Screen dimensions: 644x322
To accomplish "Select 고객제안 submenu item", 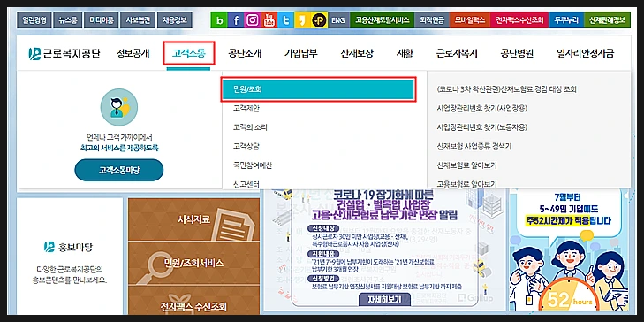I will (246, 109).
